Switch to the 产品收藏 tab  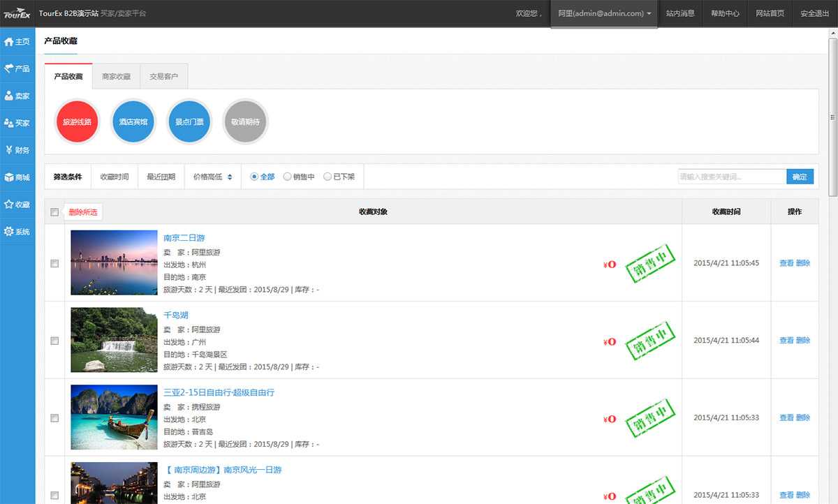pyautogui.click(x=68, y=77)
